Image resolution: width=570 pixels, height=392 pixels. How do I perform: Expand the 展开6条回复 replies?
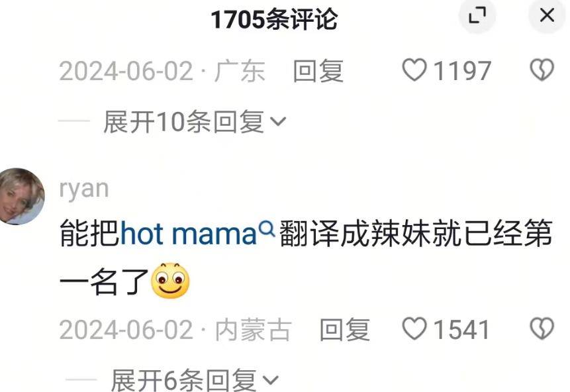click(195, 380)
